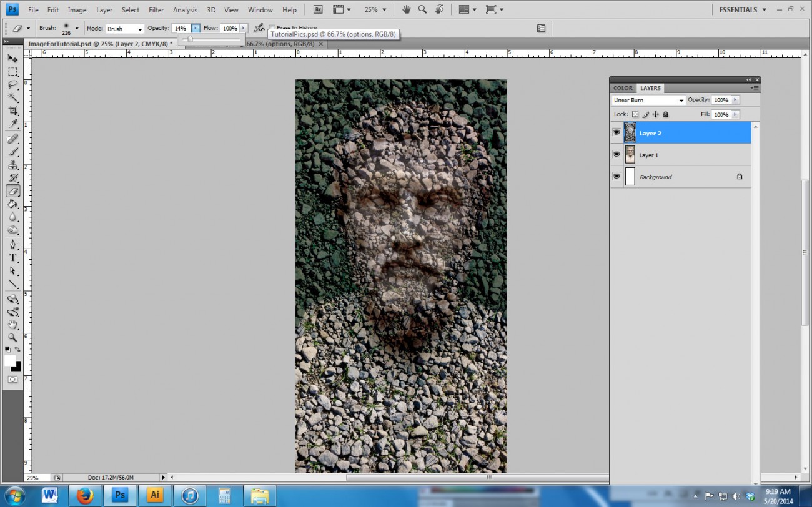Switch to the COLOR tab
Image resolution: width=812 pixels, height=507 pixels.
[x=622, y=88]
